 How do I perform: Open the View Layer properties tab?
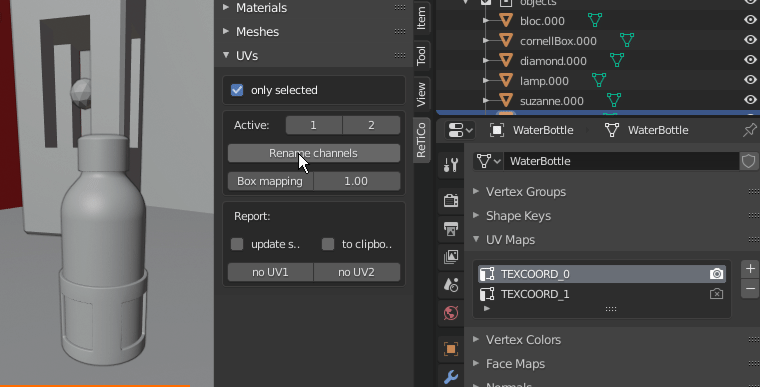tap(451, 257)
